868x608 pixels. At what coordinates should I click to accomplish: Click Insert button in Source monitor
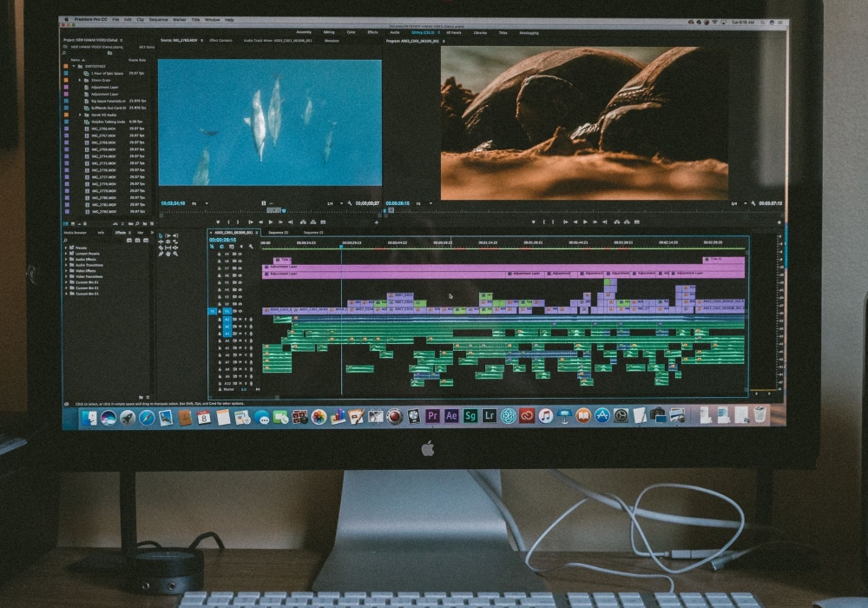[x=303, y=222]
